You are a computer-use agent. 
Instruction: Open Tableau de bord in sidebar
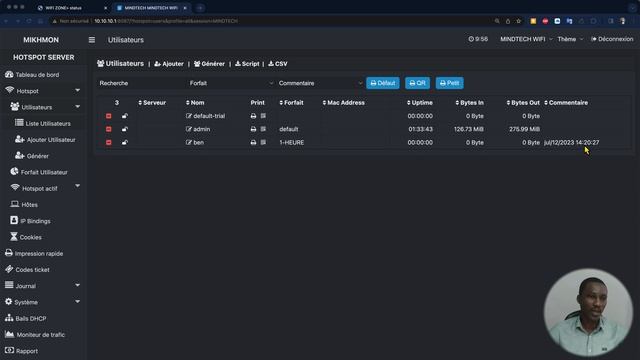[x=32, y=75]
